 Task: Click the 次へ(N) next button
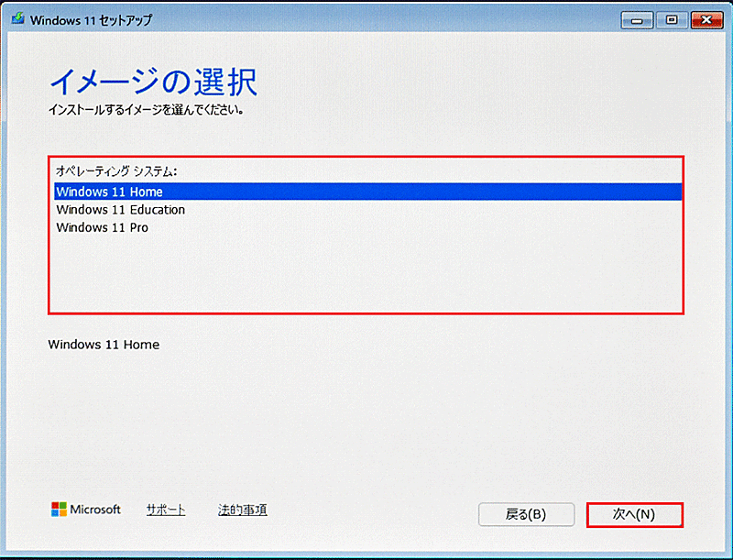[x=634, y=515]
